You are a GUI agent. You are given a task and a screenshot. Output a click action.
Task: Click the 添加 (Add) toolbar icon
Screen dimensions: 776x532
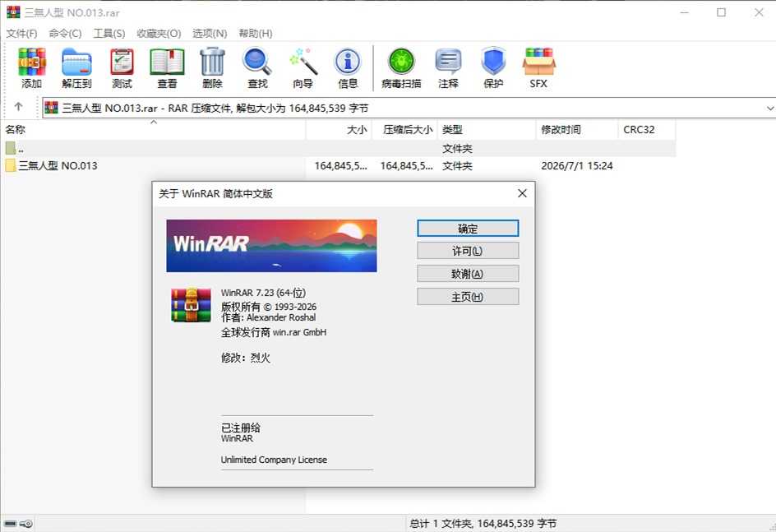point(32,62)
